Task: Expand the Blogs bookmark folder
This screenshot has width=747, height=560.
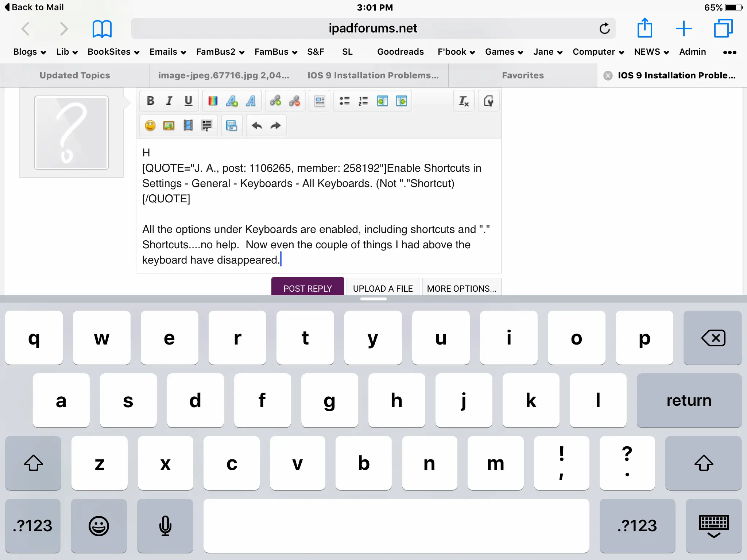Action: tap(30, 52)
